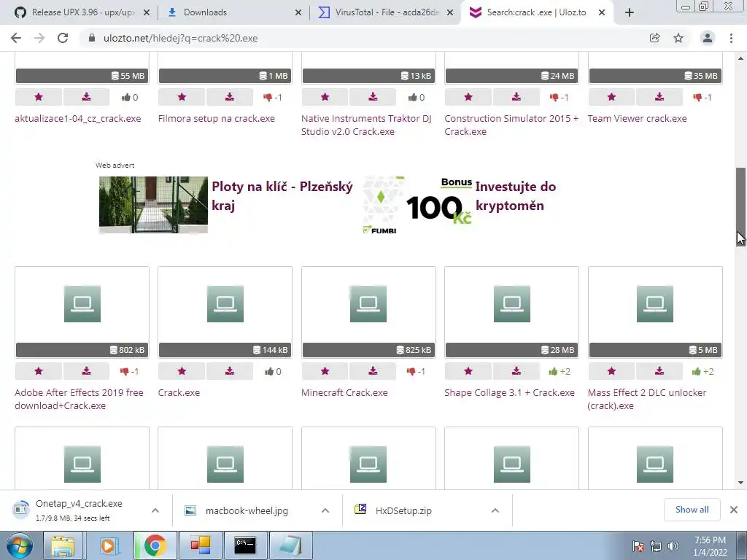Star the Minecraft Crack.exe file
This screenshot has width=747, height=560.
(325, 371)
